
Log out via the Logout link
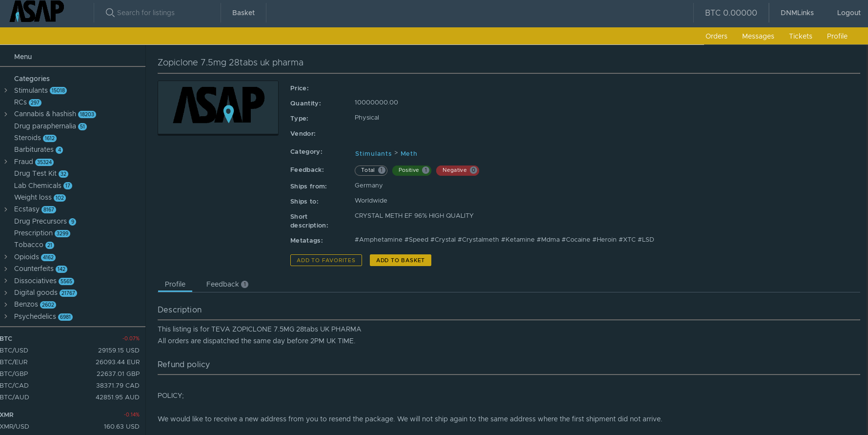click(x=848, y=13)
